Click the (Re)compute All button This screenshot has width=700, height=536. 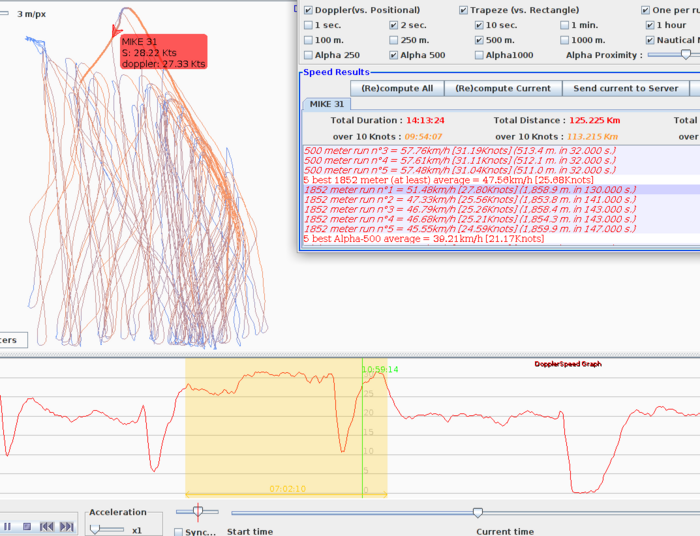pos(397,88)
